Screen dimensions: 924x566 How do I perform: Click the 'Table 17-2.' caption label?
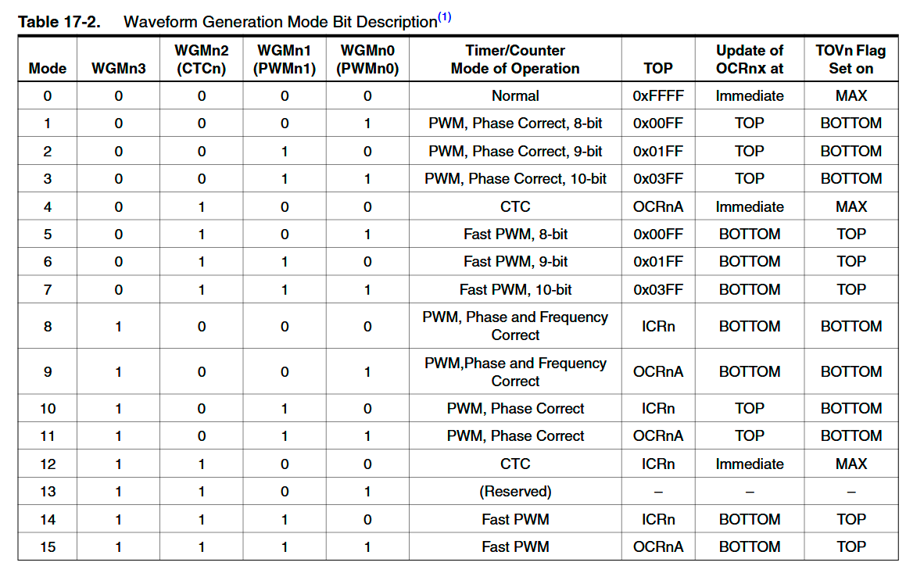(59, 22)
